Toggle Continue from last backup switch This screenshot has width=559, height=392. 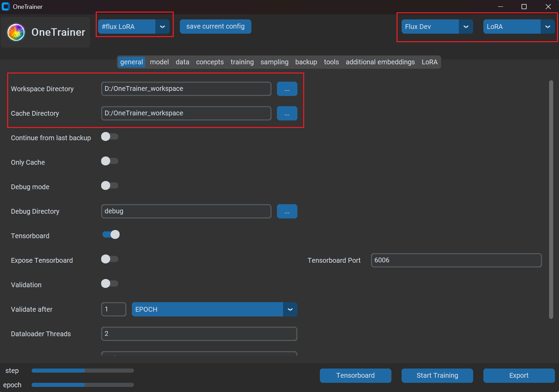pyautogui.click(x=110, y=136)
